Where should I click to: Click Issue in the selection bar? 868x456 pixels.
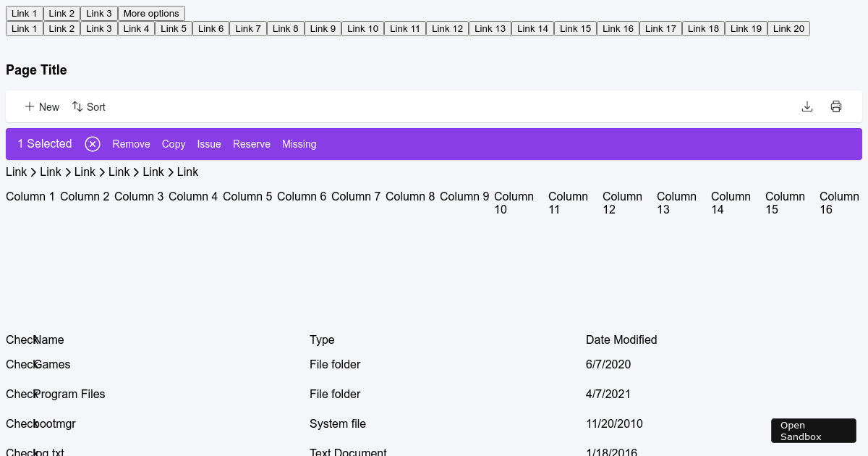point(209,144)
